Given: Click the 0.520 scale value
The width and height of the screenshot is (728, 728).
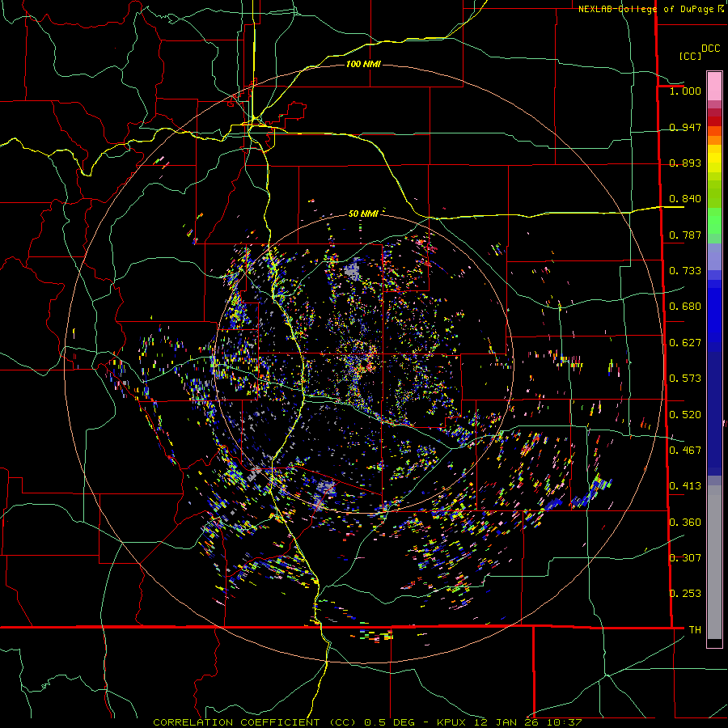Looking at the screenshot, I should click(685, 415).
